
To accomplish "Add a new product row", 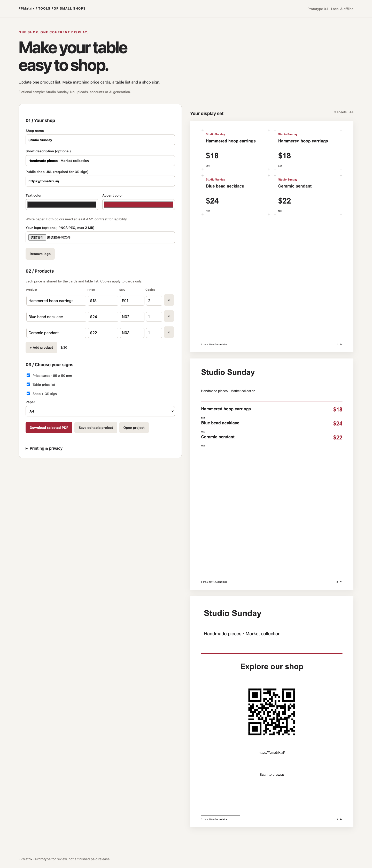I will [41, 347].
